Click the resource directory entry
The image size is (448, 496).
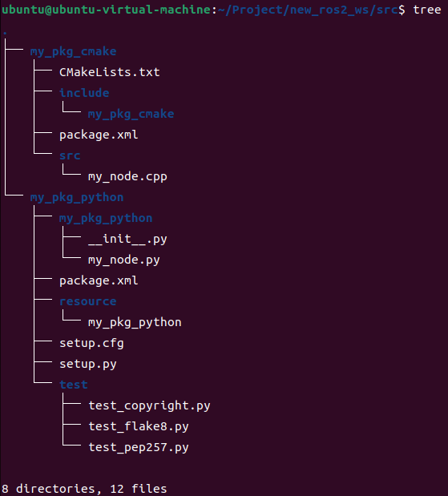point(88,301)
